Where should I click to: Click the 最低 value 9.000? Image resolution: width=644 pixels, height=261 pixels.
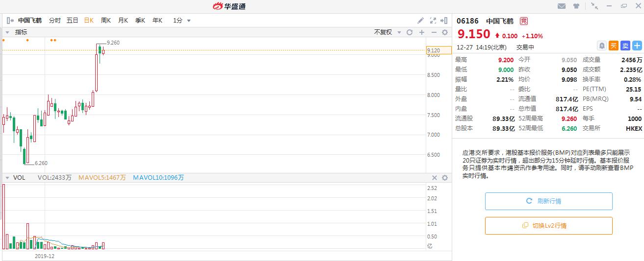click(506, 70)
